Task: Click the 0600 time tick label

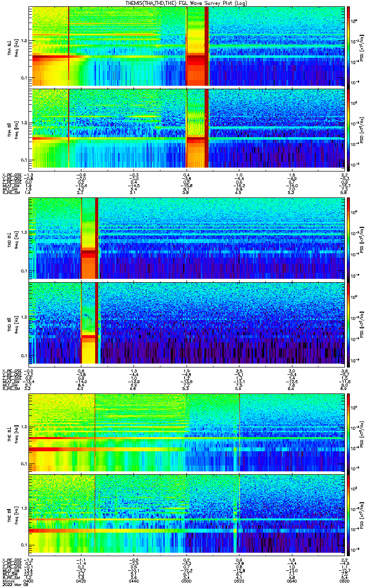Action: click(343, 580)
